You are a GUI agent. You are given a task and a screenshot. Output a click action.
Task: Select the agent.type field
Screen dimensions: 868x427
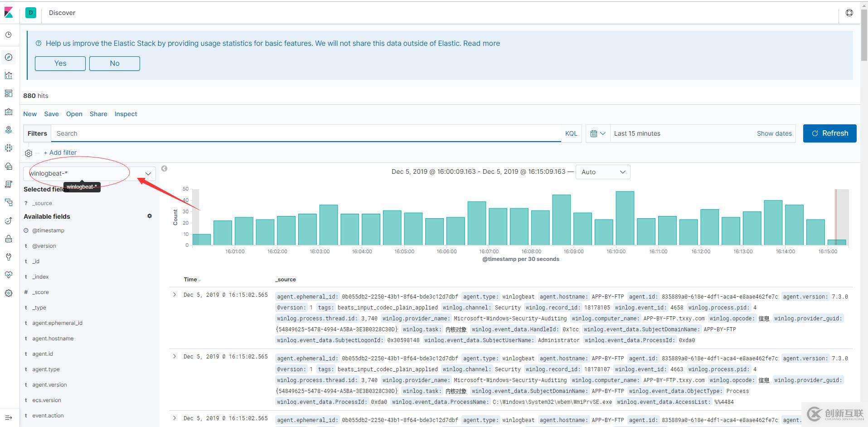click(x=46, y=369)
